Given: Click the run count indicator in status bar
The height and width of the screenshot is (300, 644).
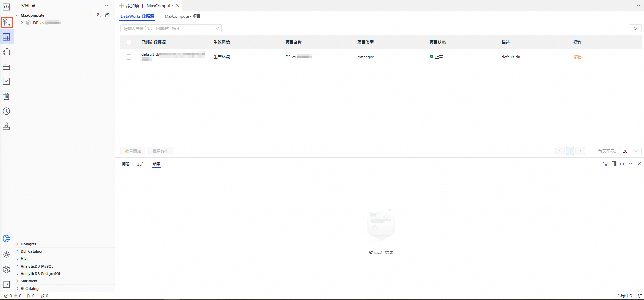Looking at the screenshot, I should [x=31, y=296].
